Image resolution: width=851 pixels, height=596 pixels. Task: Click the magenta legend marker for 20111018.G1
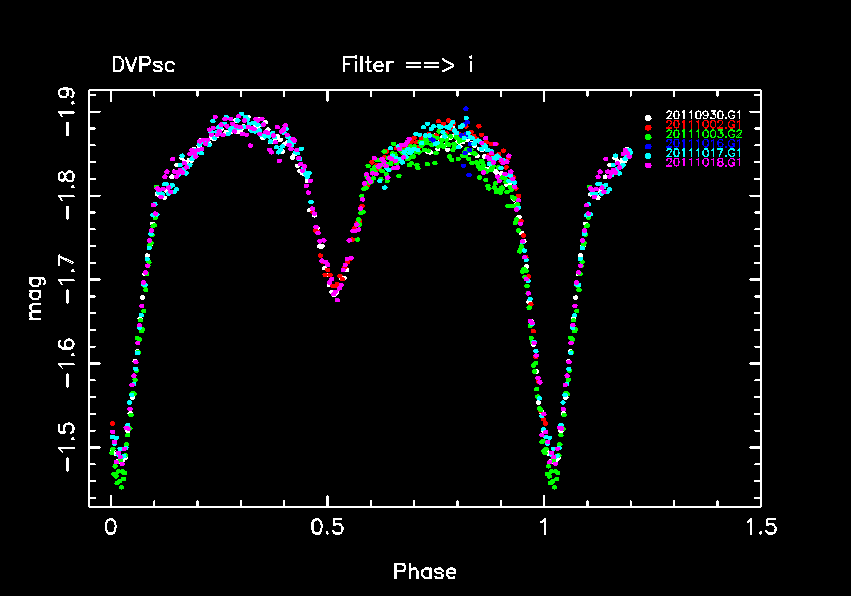coord(649,165)
